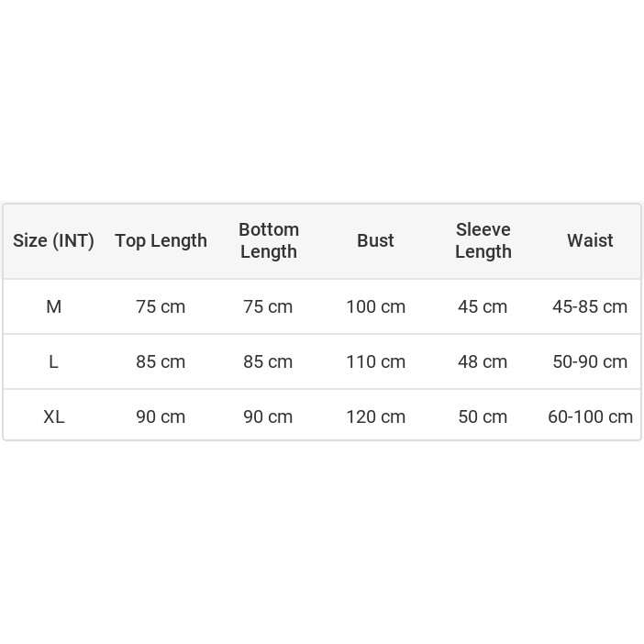This screenshot has width=644, height=644.
Task: Click the XL row Bottom Length value
Action: 268,416
